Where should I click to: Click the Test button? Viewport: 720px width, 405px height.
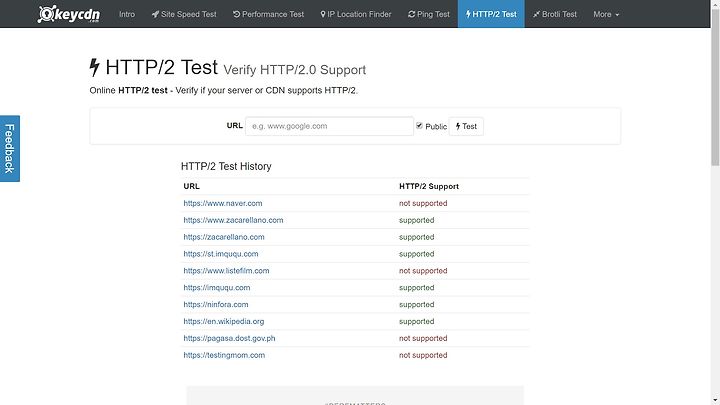click(x=466, y=126)
